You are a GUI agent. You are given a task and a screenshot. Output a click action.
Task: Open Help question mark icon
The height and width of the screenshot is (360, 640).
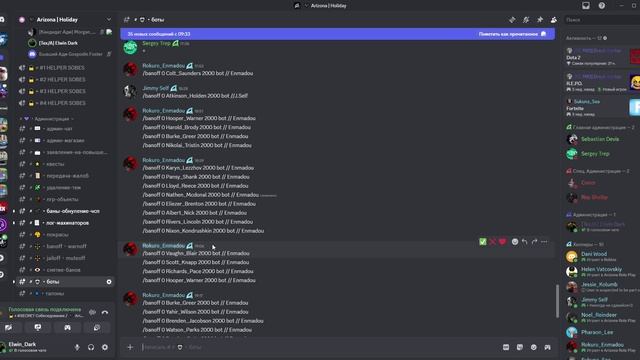click(602, 5)
